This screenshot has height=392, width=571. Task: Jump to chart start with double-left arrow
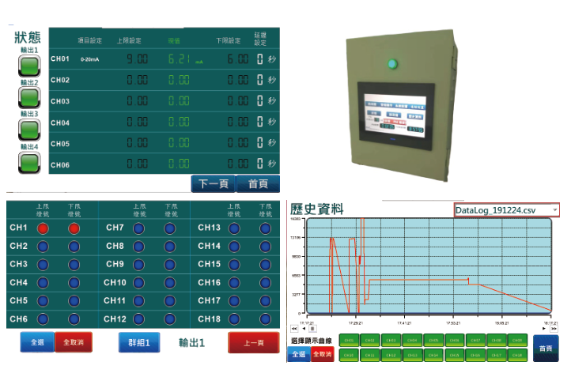point(295,328)
